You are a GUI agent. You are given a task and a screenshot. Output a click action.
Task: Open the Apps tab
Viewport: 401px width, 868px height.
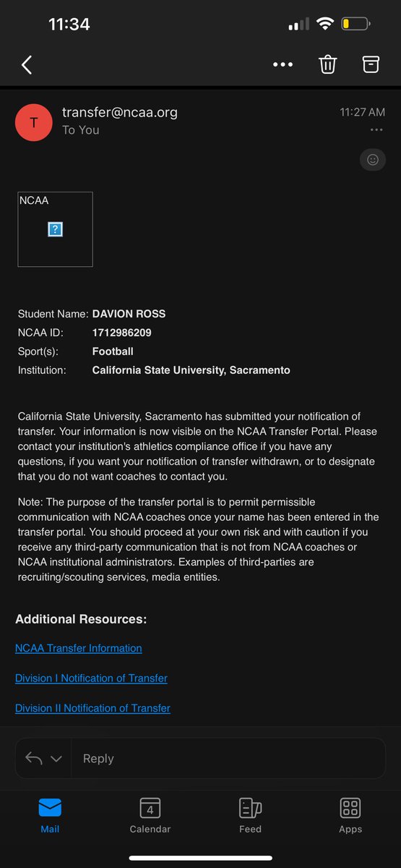click(350, 815)
